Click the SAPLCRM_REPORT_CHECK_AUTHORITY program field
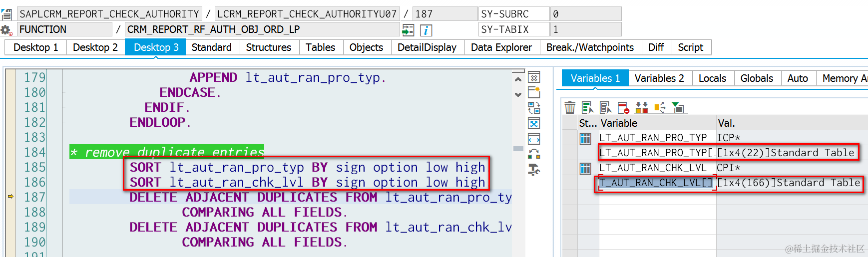 click(109, 14)
